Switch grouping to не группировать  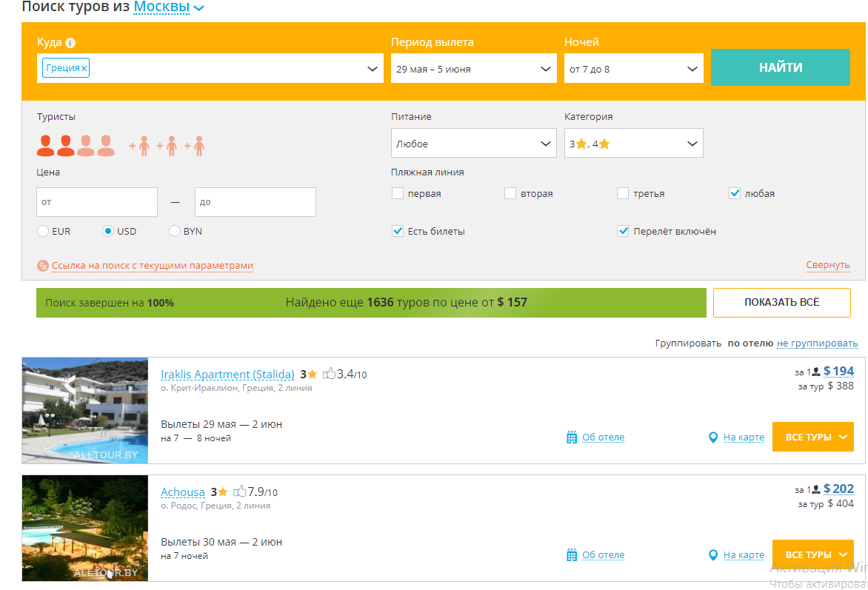(817, 343)
